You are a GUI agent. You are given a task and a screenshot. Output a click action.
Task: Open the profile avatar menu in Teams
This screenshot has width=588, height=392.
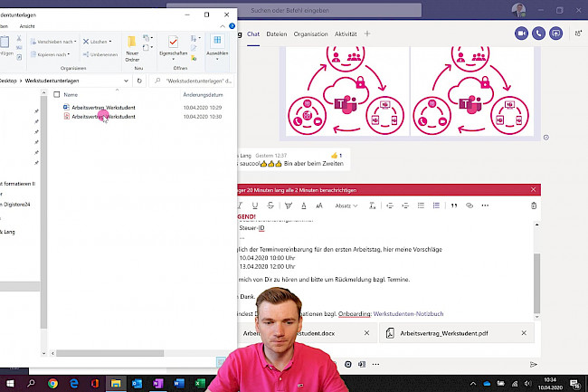point(518,10)
